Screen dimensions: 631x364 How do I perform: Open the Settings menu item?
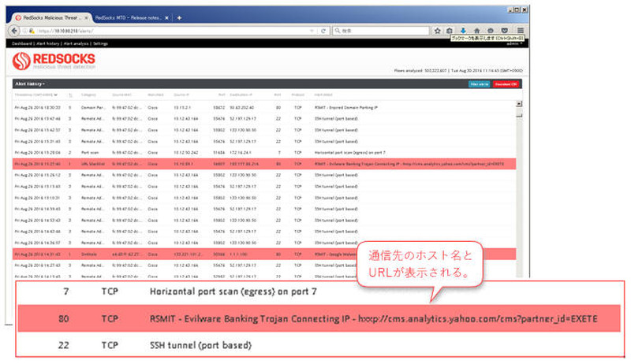click(100, 44)
